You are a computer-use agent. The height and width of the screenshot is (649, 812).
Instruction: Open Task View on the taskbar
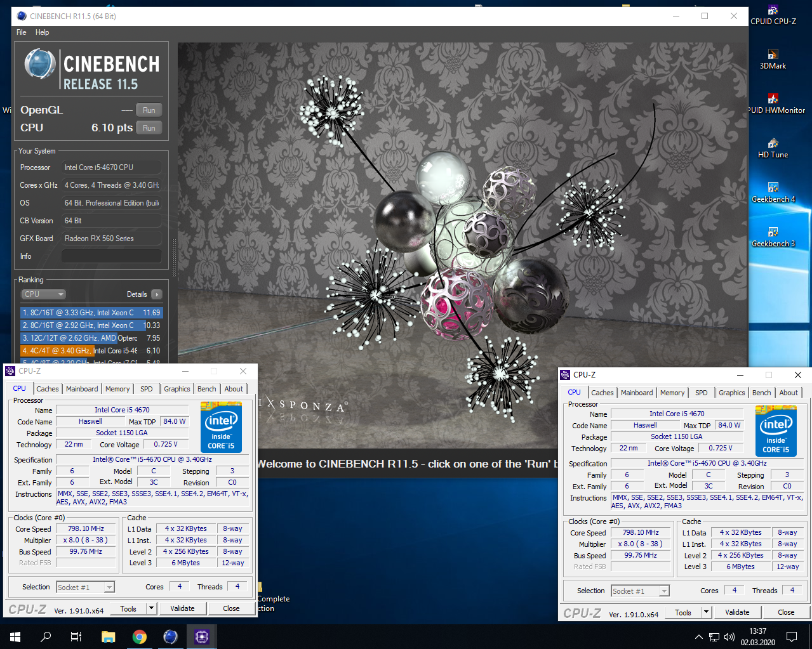76,636
